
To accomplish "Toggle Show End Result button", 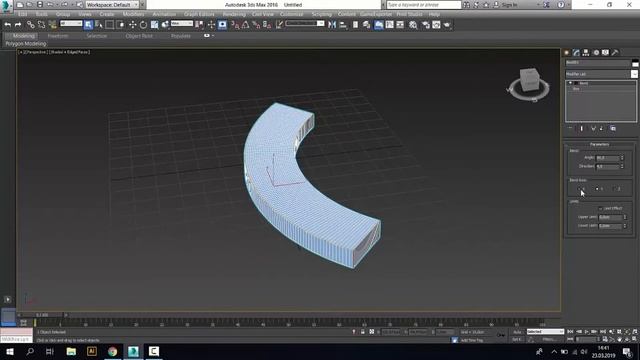I will pyautogui.click(x=582, y=129).
